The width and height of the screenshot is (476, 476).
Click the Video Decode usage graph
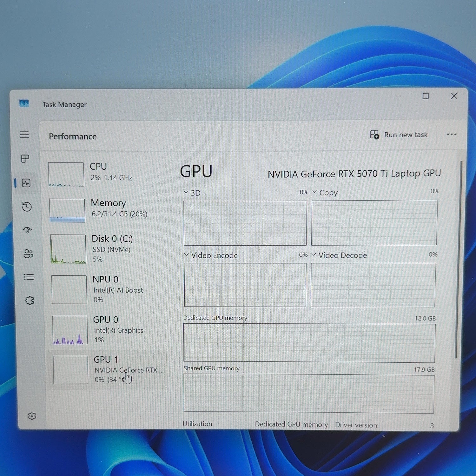(373, 285)
